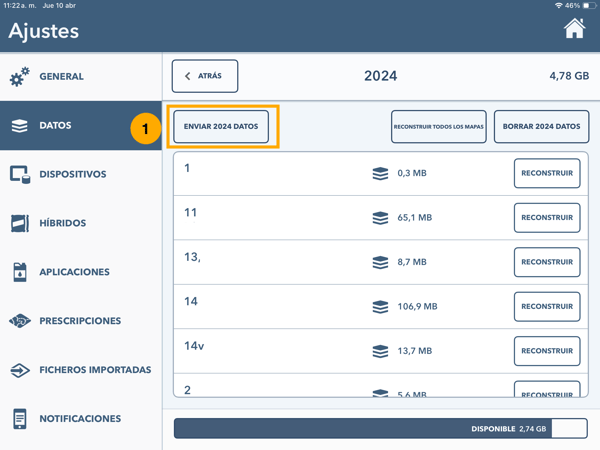Click Reconstruir for field 1

pyautogui.click(x=547, y=173)
